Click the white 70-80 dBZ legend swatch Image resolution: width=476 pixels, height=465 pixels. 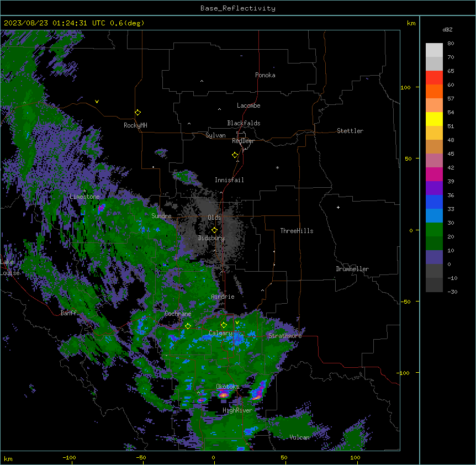point(434,50)
